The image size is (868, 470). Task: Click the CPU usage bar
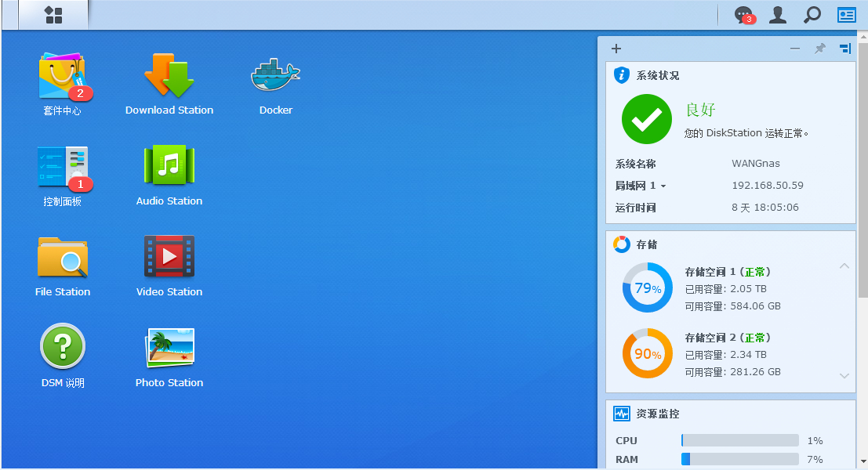pos(740,440)
